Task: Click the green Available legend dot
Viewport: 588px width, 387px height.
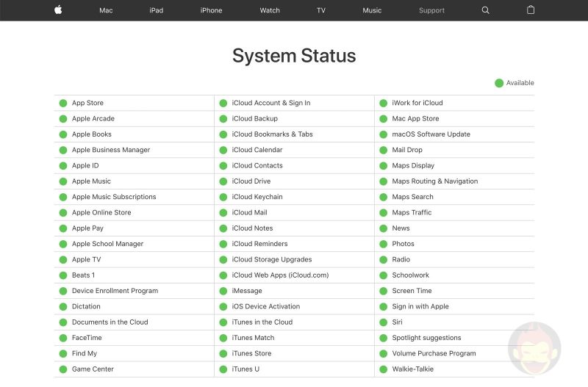Action: click(x=499, y=83)
